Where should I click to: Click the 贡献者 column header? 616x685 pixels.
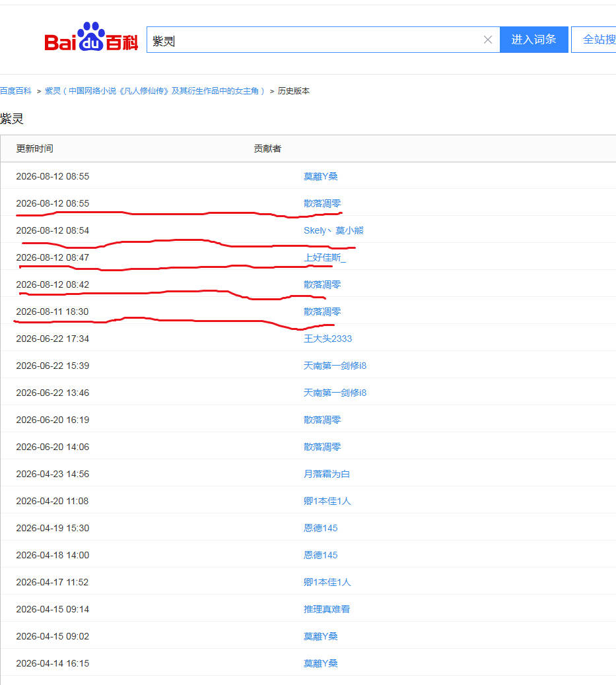click(267, 148)
